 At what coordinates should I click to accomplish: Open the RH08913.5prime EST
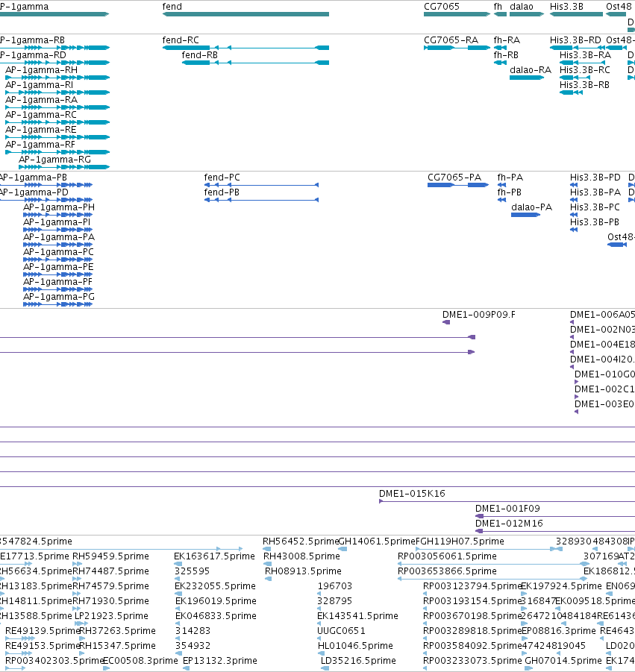click(269, 579)
